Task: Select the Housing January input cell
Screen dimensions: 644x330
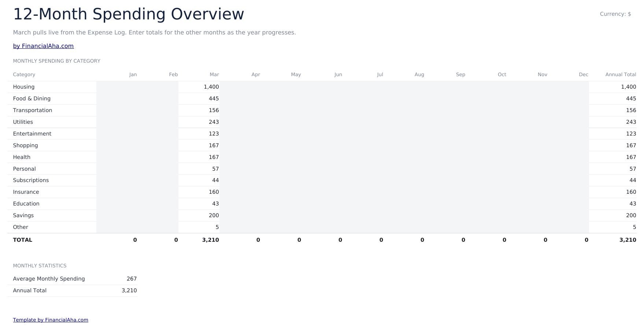Action: click(x=117, y=87)
